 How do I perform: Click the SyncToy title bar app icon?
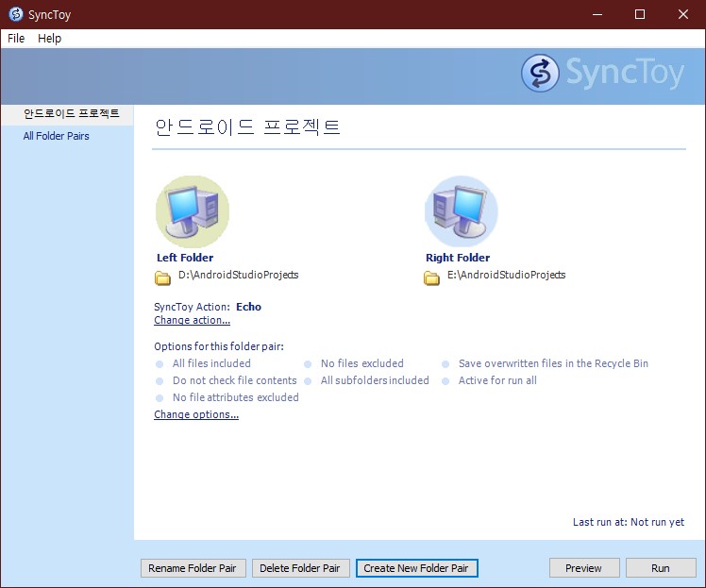pyautogui.click(x=16, y=14)
